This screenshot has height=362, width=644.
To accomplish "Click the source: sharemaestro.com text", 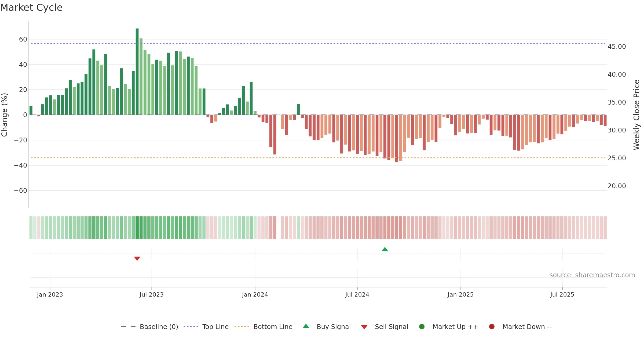I will click(x=592, y=275).
